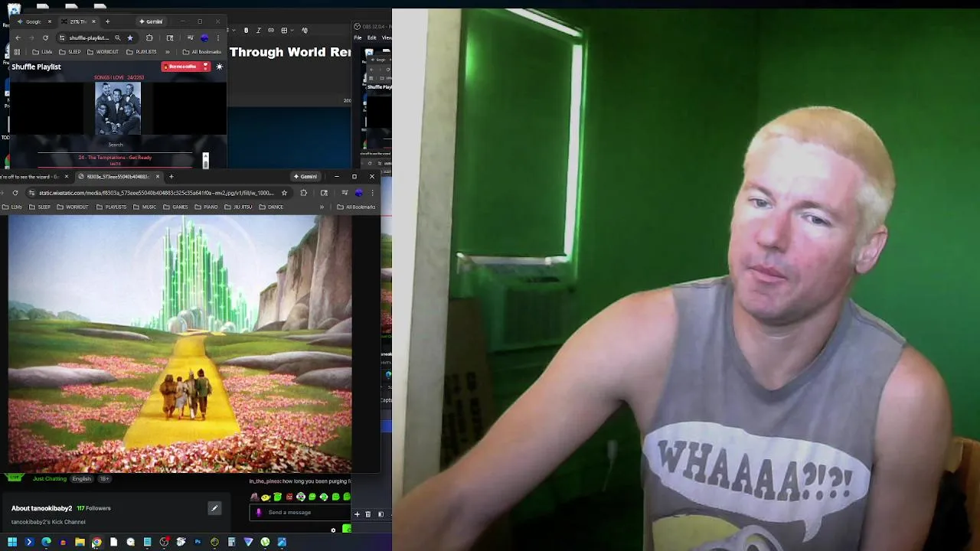Image resolution: width=980 pixels, height=551 pixels.
Task: Open a new tab in front Chrome window
Action: pyautogui.click(x=171, y=177)
